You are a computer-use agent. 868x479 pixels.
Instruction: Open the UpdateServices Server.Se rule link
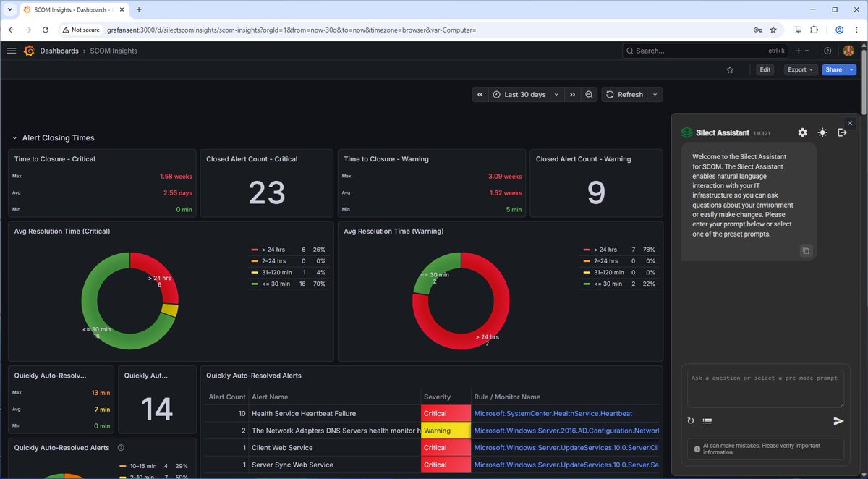click(x=566, y=465)
